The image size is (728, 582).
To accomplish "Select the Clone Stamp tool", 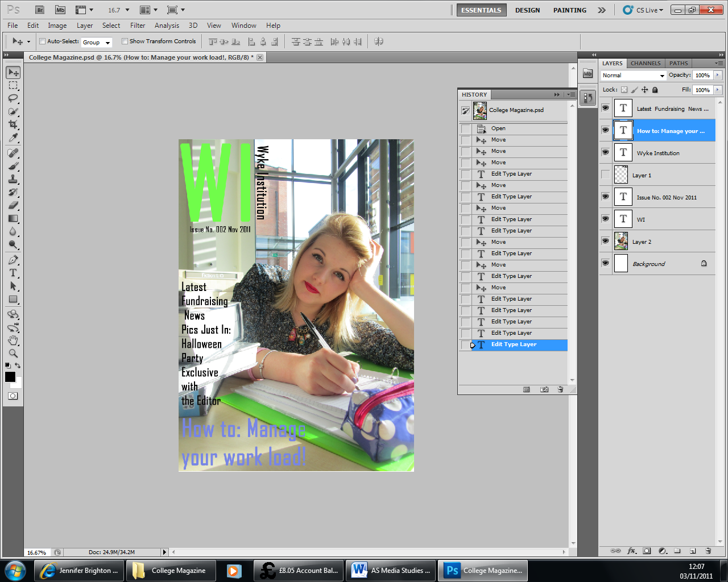I will [x=13, y=180].
